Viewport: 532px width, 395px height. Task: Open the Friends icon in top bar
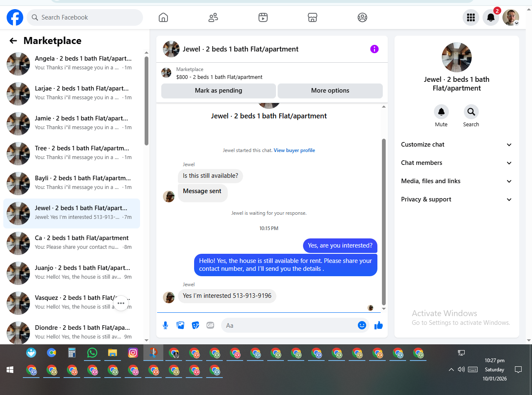(x=213, y=17)
